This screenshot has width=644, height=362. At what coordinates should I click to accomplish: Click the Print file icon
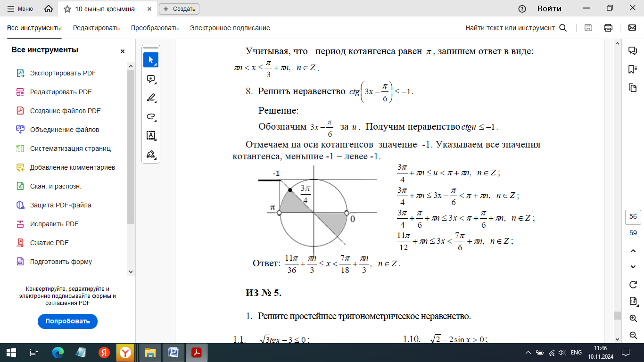pos(608,28)
